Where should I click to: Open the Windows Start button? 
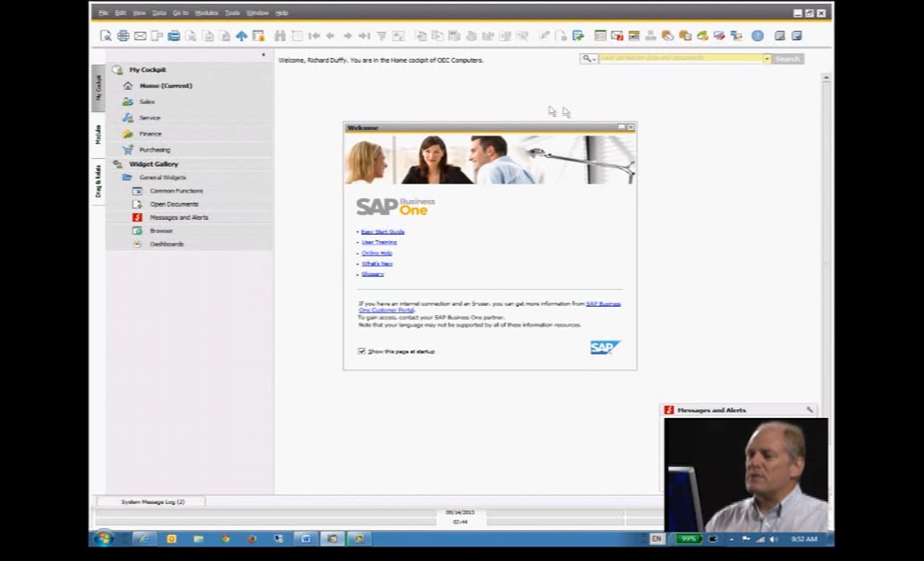pos(103,539)
